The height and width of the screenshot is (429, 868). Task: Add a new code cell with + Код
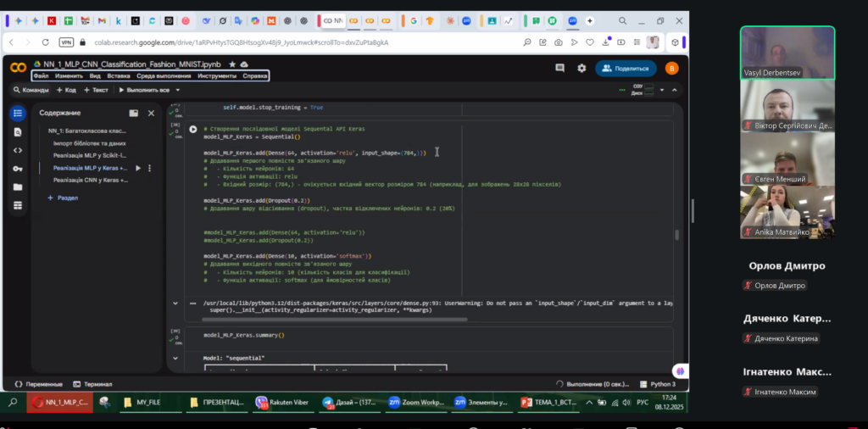click(x=66, y=89)
